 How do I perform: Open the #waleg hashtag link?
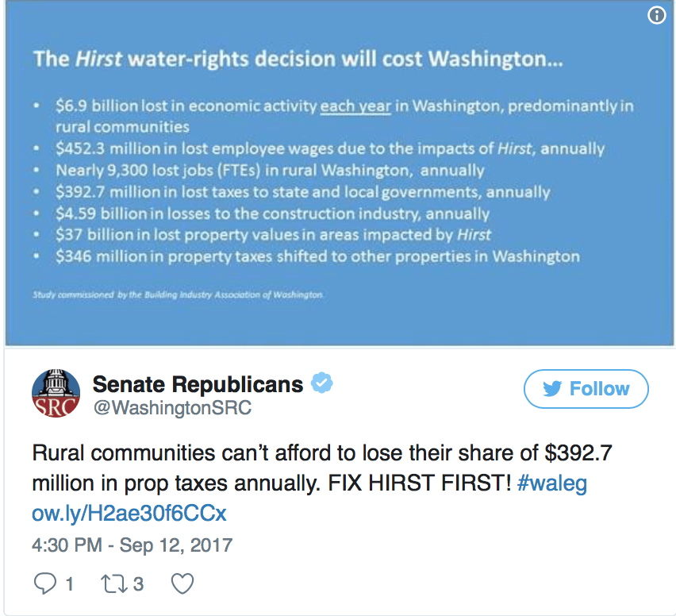pyautogui.click(x=552, y=483)
